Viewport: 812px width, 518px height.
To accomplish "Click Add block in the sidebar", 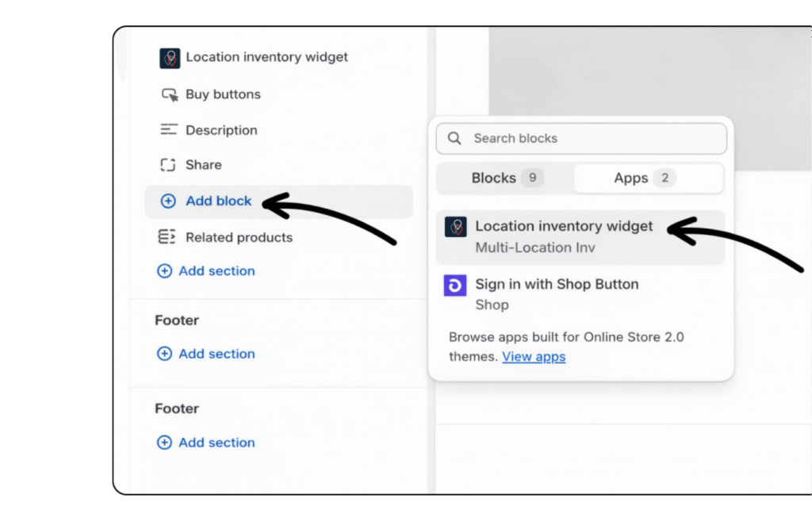I will (x=218, y=201).
